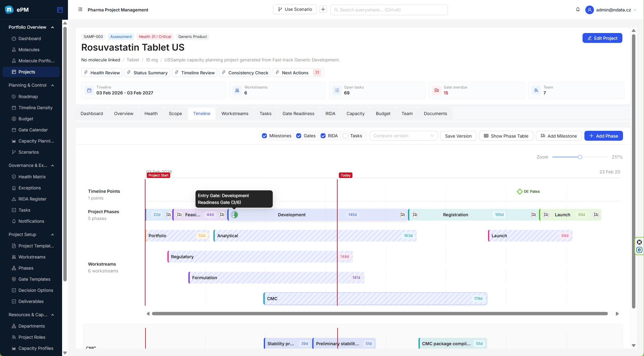Select the Analytical workstream bar
The width and height of the screenshot is (644, 356).
[x=315, y=236]
